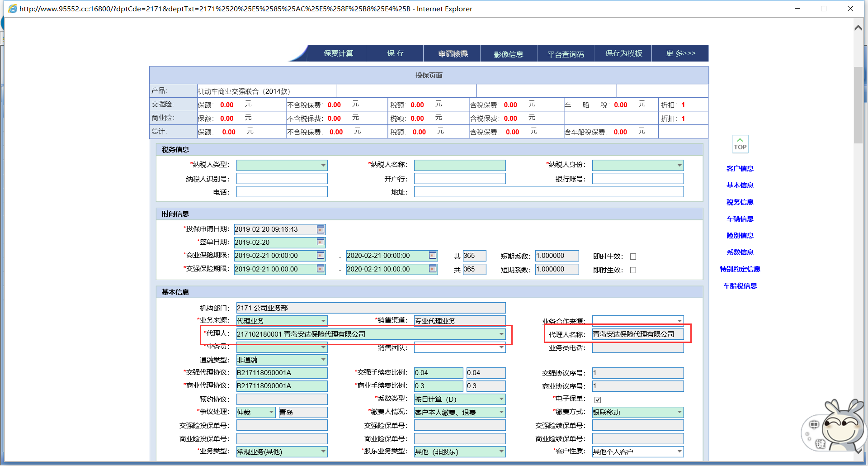Open calendar icon for 投保申请日期
This screenshot has height=466, width=868.
pos(321,229)
